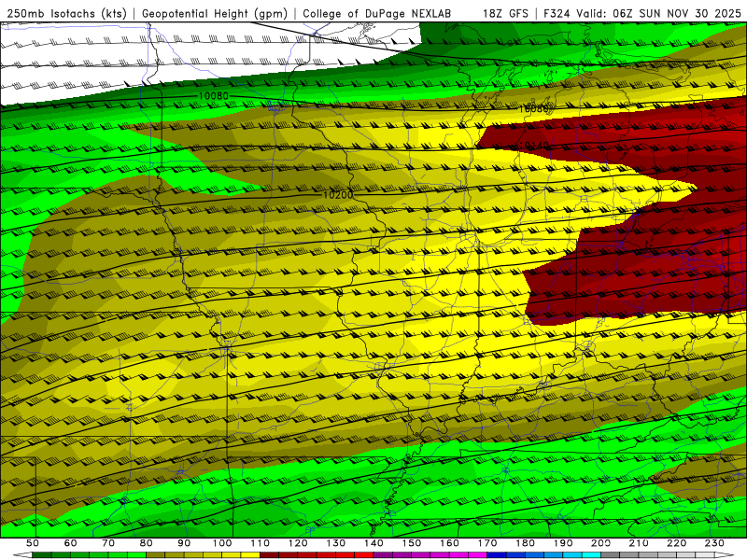This screenshot has width=747, height=560.
Task: Click the 170 value on the color scale
Action: 487,543
